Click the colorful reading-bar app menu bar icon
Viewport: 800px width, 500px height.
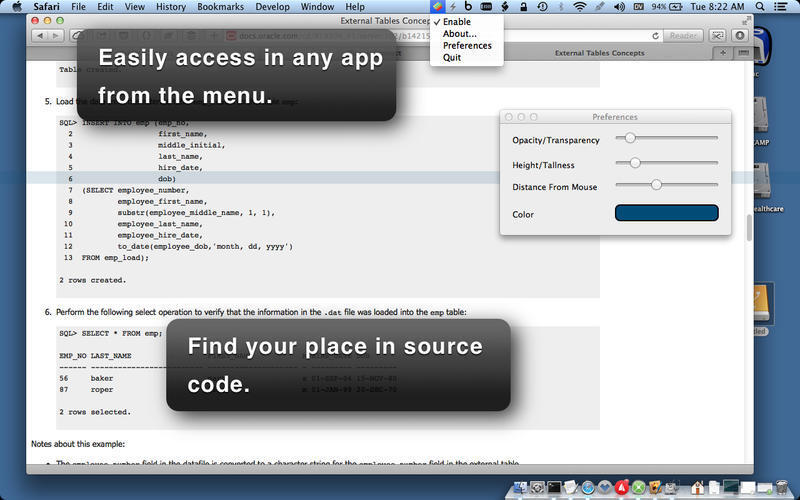click(437, 7)
